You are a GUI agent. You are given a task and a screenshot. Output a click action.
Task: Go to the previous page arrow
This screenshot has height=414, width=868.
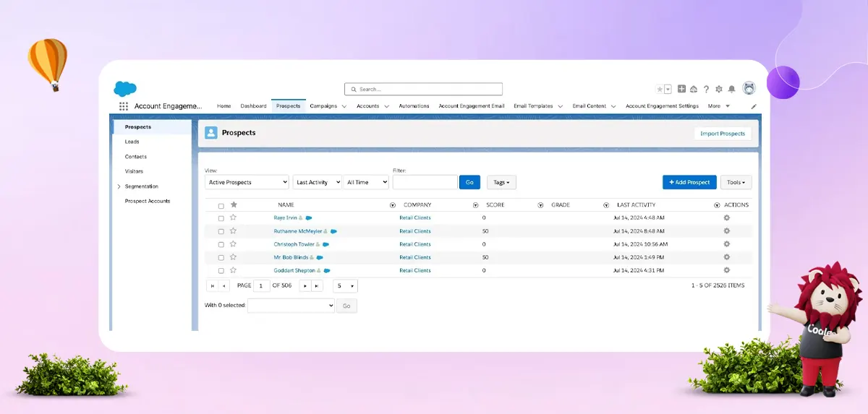(224, 286)
